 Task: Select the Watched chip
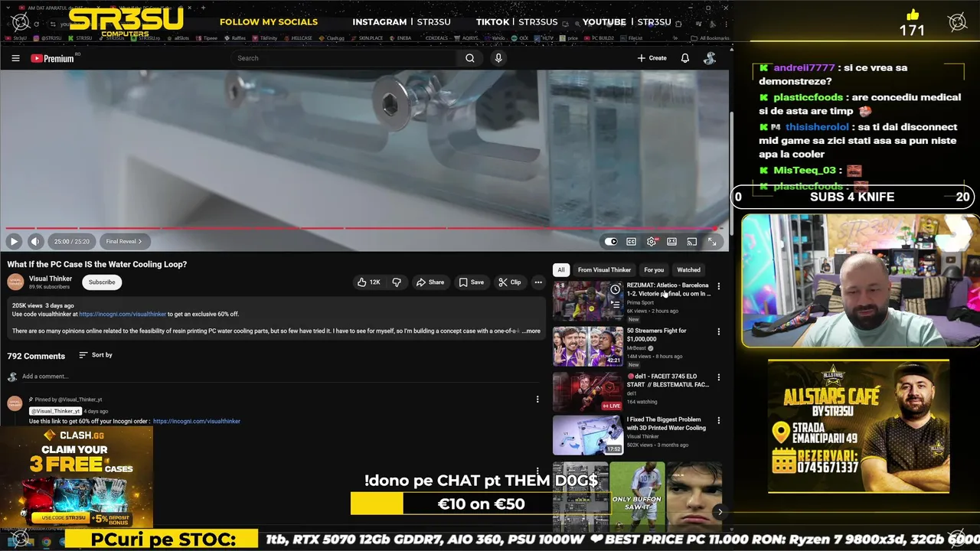click(688, 269)
